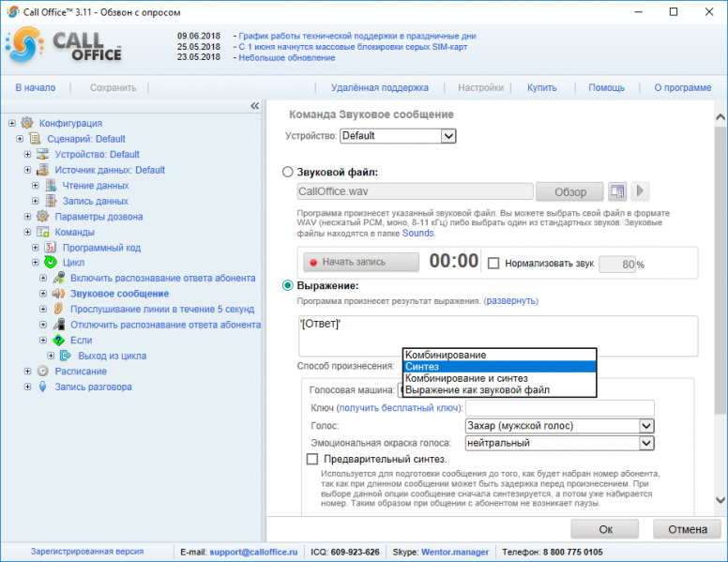
Task: Go to В начало
Action: click(36, 87)
